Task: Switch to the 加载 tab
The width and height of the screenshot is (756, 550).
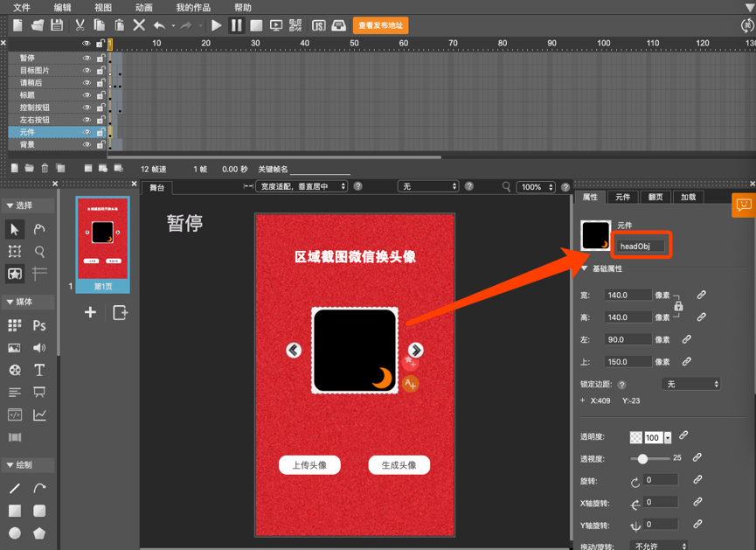Action: coord(688,197)
